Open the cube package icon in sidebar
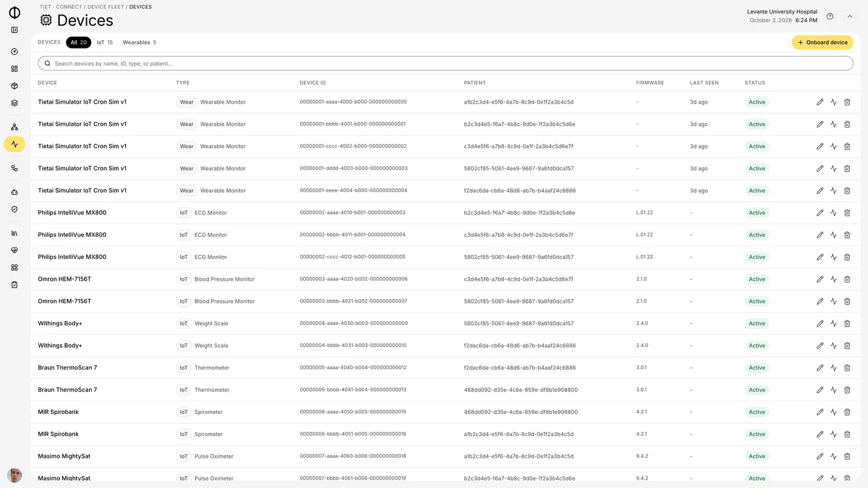868x488 pixels. click(x=14, y=86)
